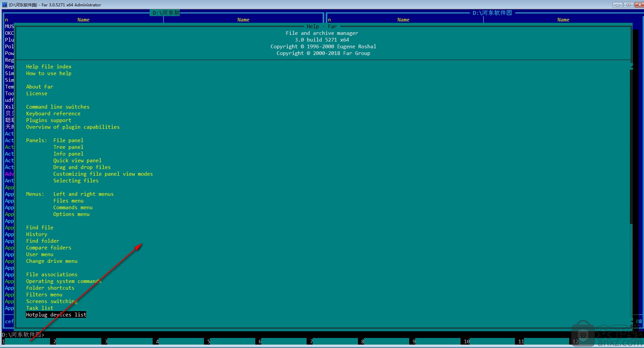644x348 pixels.
Task: Open the Info panel help topic
Action: (68, 154)
